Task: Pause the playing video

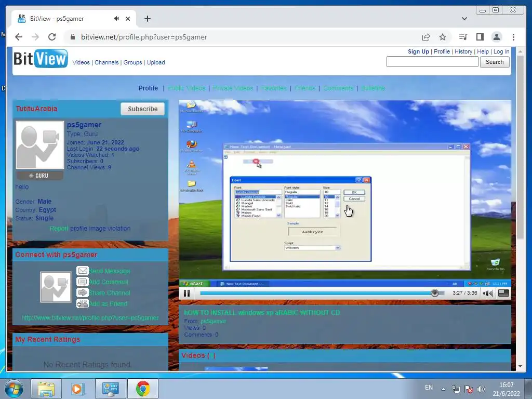Action: click(x=187, y=293)
